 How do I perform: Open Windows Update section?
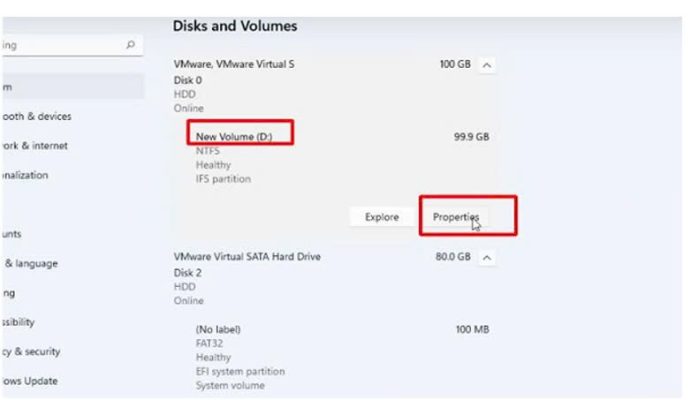29,381
